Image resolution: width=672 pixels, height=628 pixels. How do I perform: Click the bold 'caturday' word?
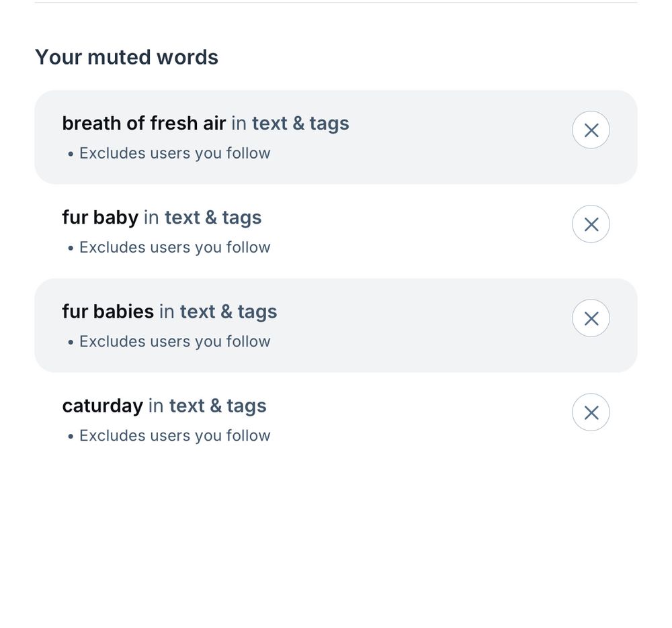(x=102, y=406)
